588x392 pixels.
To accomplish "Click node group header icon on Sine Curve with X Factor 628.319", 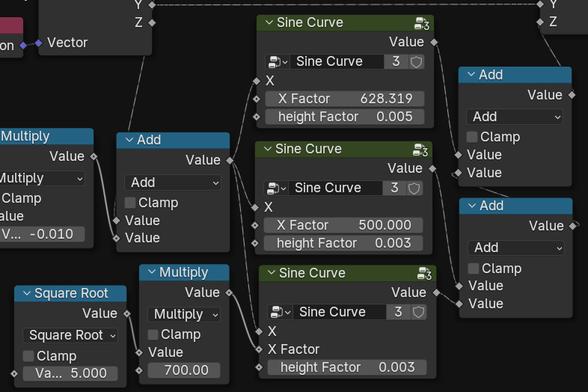I will [x=423, y=23].
